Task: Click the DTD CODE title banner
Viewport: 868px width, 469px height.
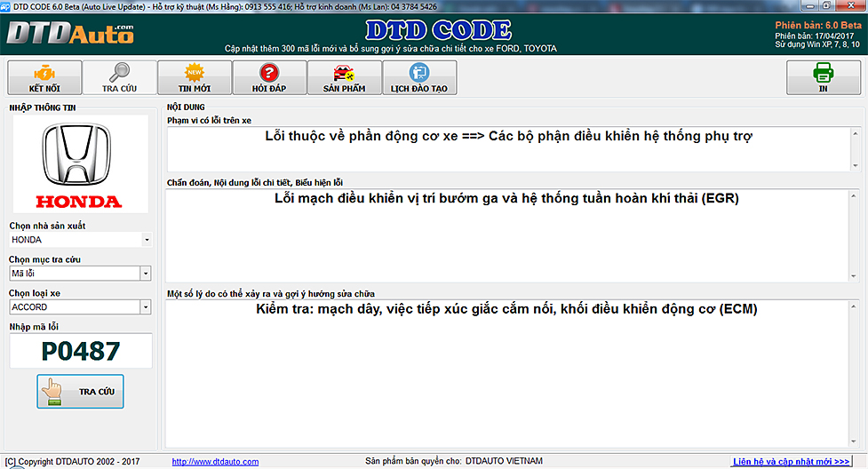Action: (438, 30)
